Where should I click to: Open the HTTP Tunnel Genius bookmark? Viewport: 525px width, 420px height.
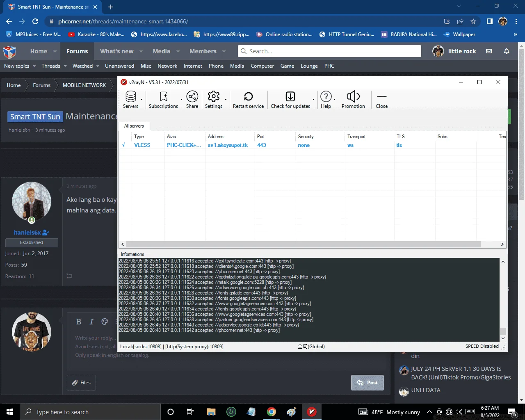(x=347, y=34)
